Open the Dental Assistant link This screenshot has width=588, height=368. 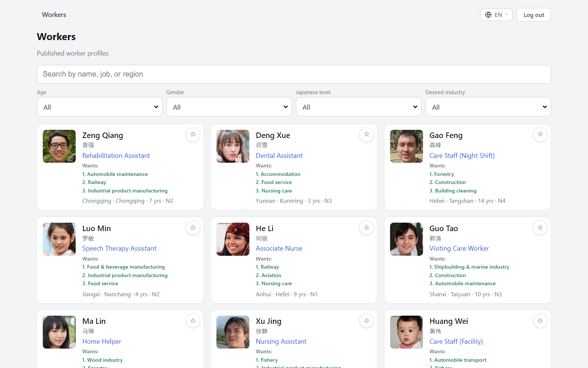(279, 156)
